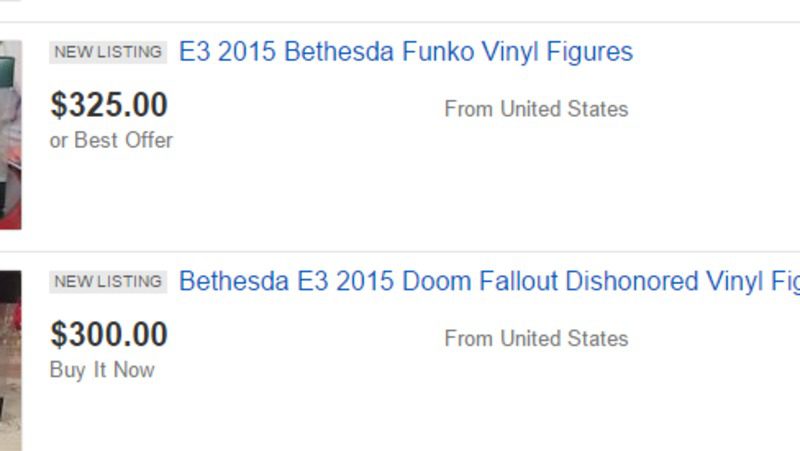
Task: Select the $300.00 price text
Action: click(109, 334)
